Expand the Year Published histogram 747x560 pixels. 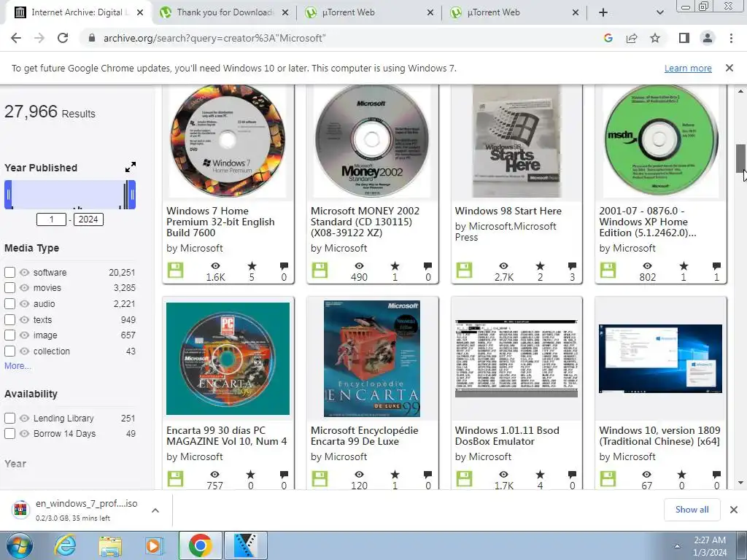(130, 167)
